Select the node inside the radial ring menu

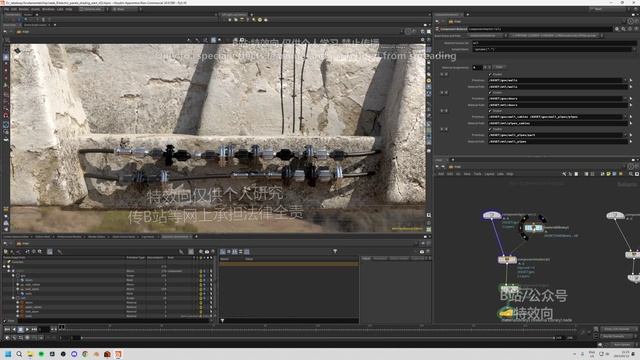(533, 227)
